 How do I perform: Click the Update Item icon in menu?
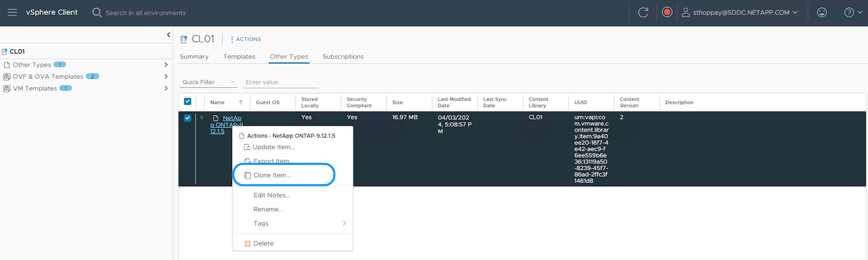247,147
